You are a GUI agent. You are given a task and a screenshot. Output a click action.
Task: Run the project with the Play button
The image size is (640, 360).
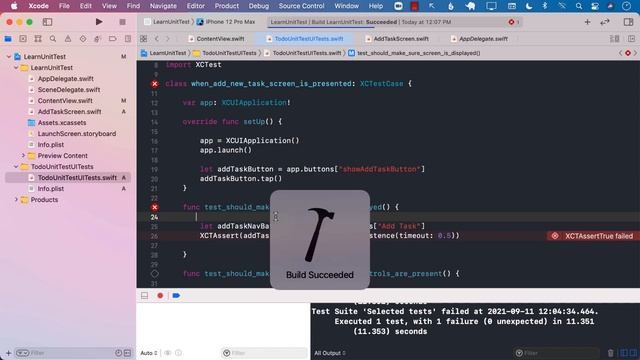[99, 22]
